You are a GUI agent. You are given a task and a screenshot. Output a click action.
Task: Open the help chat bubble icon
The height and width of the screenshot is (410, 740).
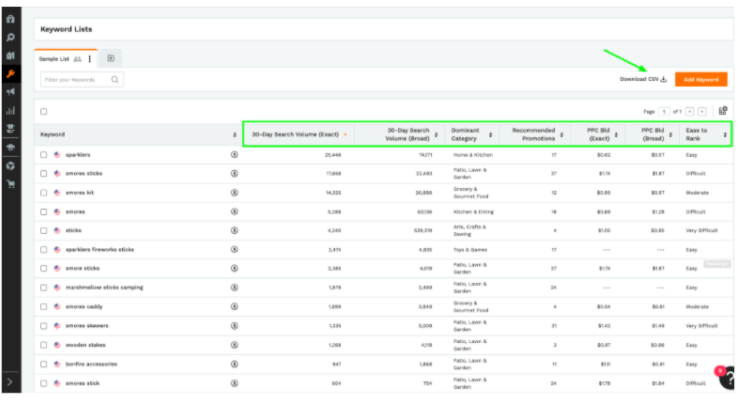(x=727, y=377)
